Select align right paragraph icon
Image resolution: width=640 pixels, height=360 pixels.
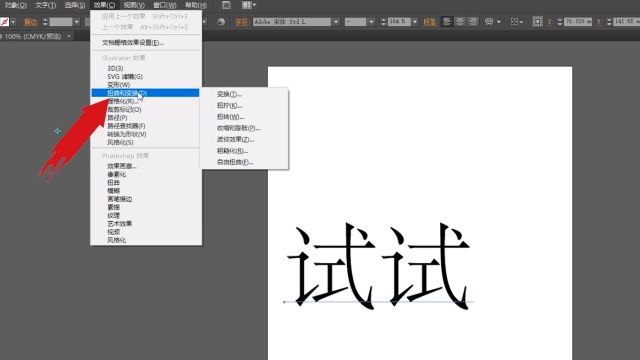(x=473, y=21)
